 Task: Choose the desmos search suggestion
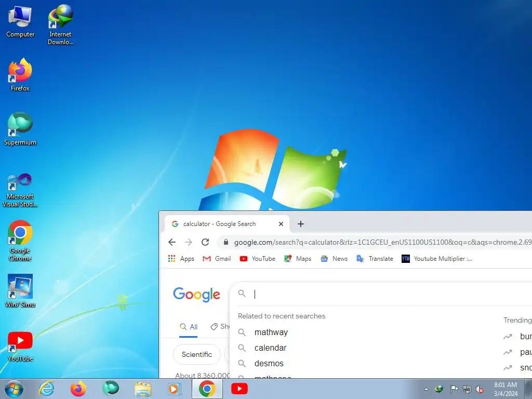(x=269, y=363)
